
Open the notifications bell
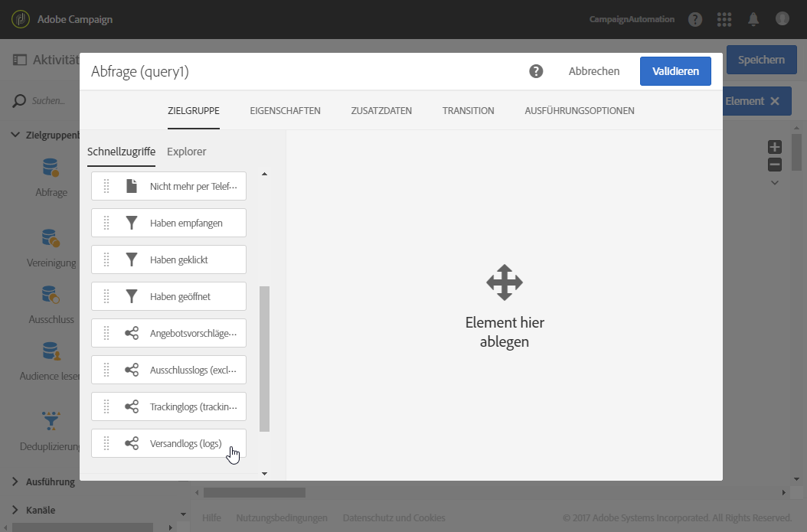pyautogui.click(x=753, y=20)
